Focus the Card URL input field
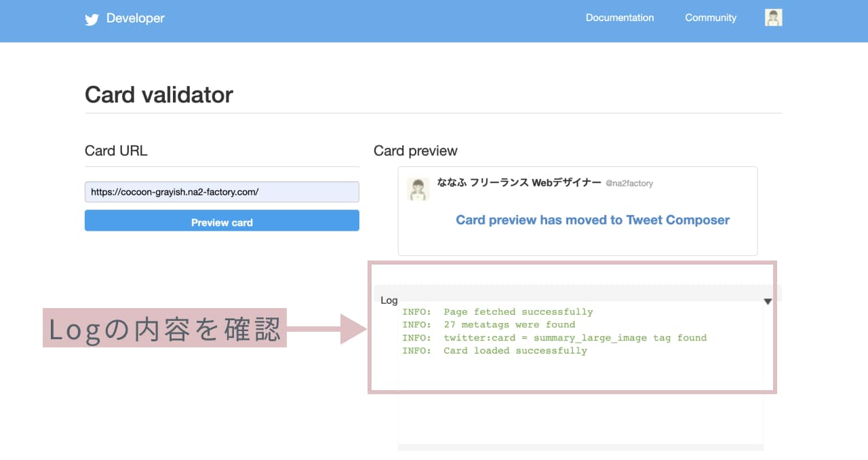The height and width of the screenshot is (460, 868). pos(222,192)
